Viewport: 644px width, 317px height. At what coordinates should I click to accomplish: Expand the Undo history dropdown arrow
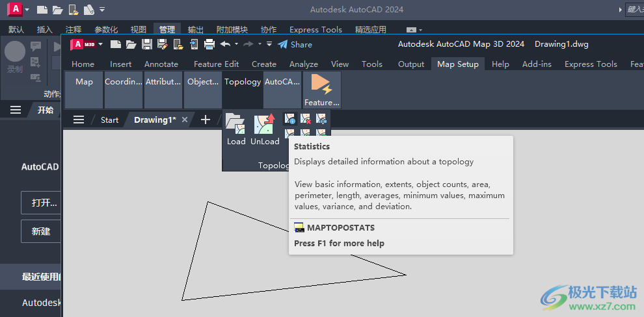(x=236, y=44)
